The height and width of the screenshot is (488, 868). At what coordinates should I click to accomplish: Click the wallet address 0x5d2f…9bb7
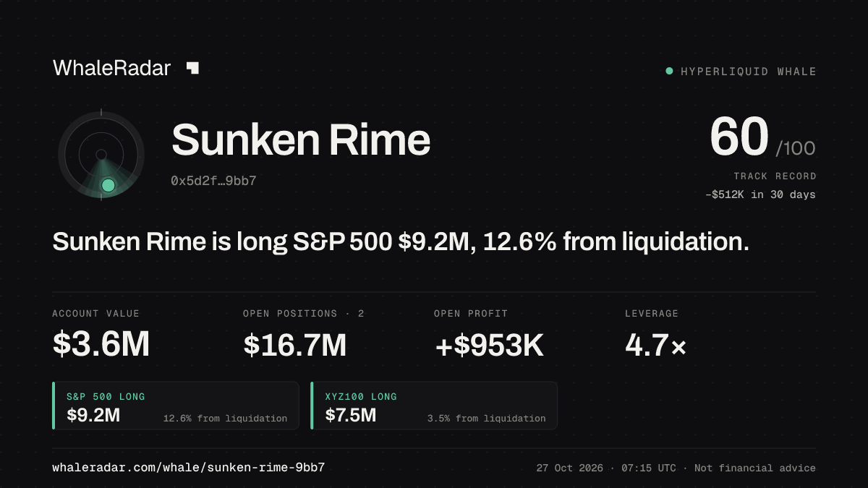[x=213, y=181]
